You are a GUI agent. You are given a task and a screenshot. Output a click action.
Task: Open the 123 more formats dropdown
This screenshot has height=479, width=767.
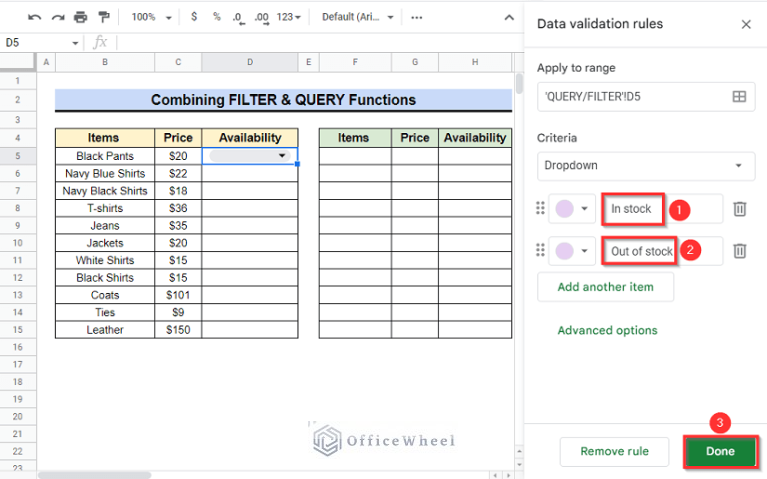point(289,17)
